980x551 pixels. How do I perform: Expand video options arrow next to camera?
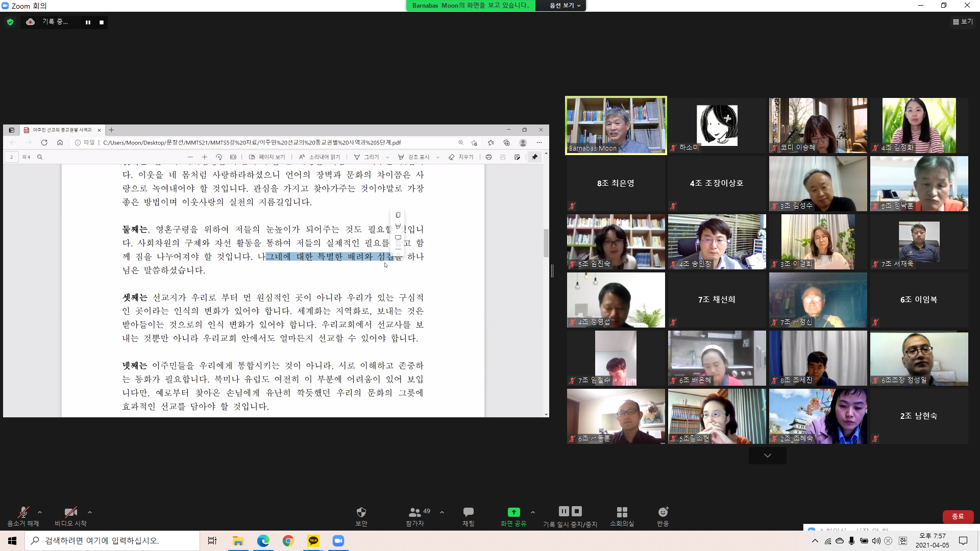[90, 512]
